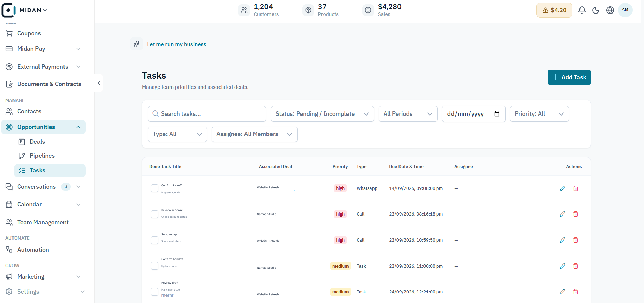This screenshot has height=303, width=644.
Task: Open the notifications bell
Action: point(582,10)
